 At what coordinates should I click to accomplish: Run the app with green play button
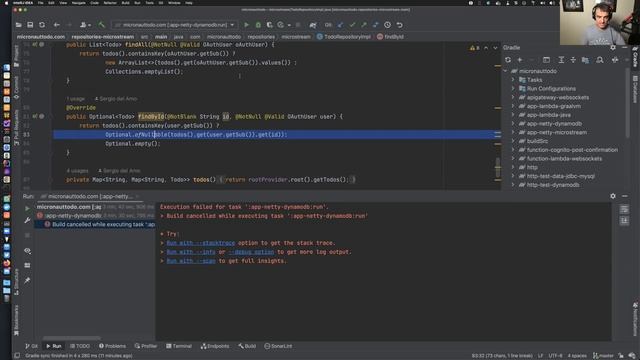[x=247, y=25]
